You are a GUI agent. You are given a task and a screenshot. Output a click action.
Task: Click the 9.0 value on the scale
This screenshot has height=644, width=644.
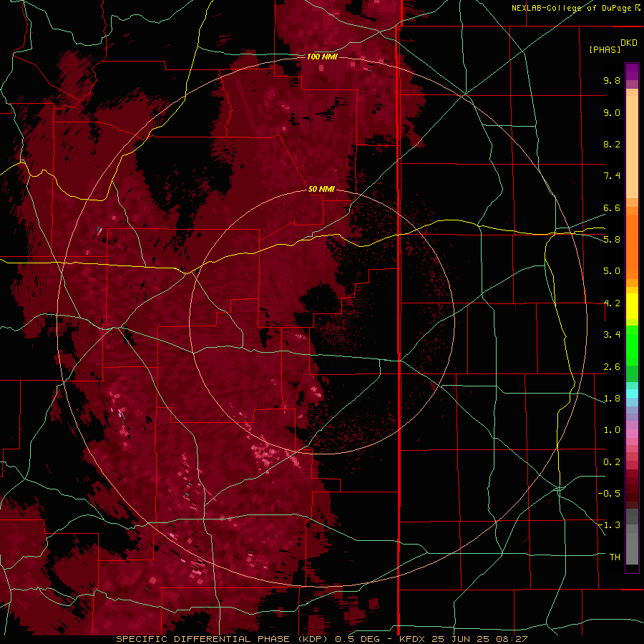[x=612, y=112]
